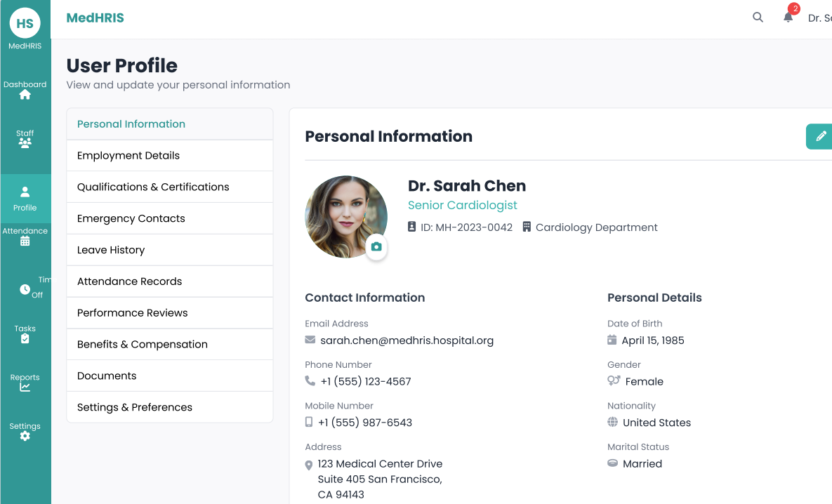Click the search magnifier icon
The width and height of the screenshot is (832, 504).
coord(758,18)
